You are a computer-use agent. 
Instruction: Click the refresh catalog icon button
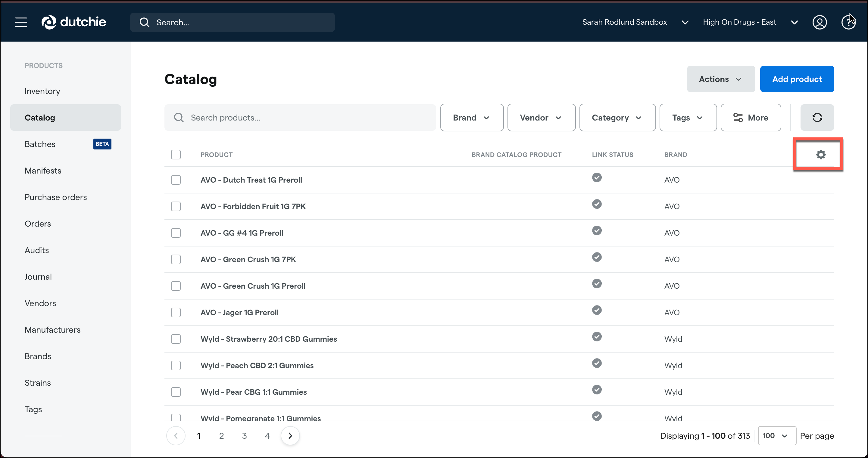pyautogui.click(x=817, y=118)
